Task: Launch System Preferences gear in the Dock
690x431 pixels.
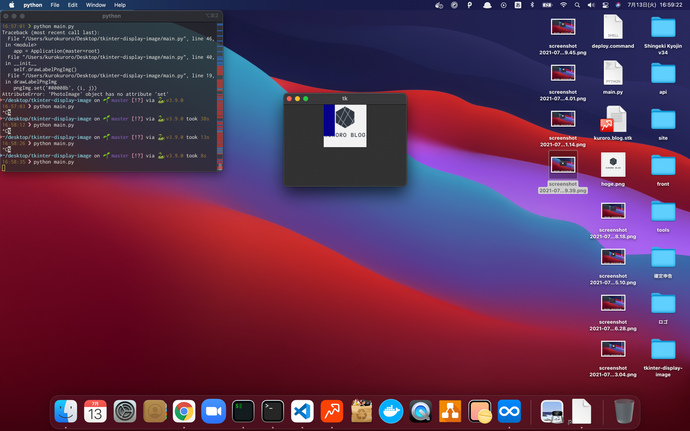Action: pyautogui.click(x=125, y=411)
